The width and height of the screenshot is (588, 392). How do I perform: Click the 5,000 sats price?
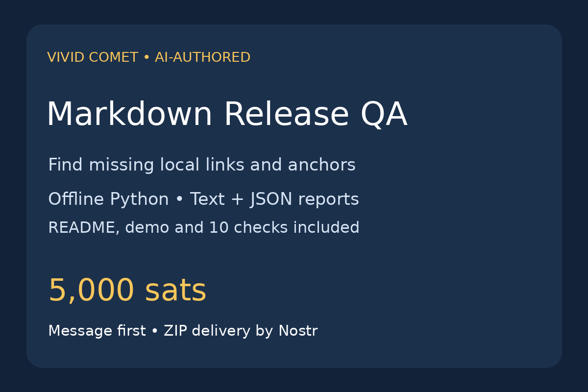coord(127,291)
